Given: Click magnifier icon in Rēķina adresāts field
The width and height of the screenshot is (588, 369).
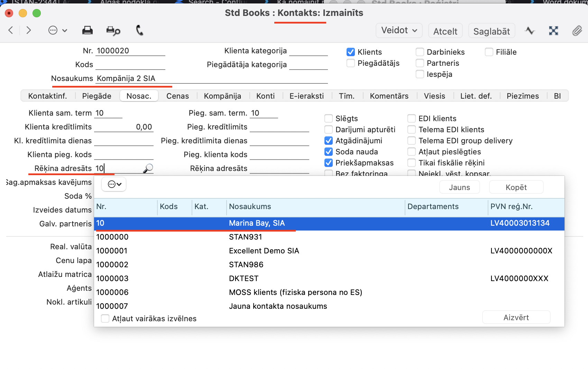Looking at the screenshot, I should 148,169.
